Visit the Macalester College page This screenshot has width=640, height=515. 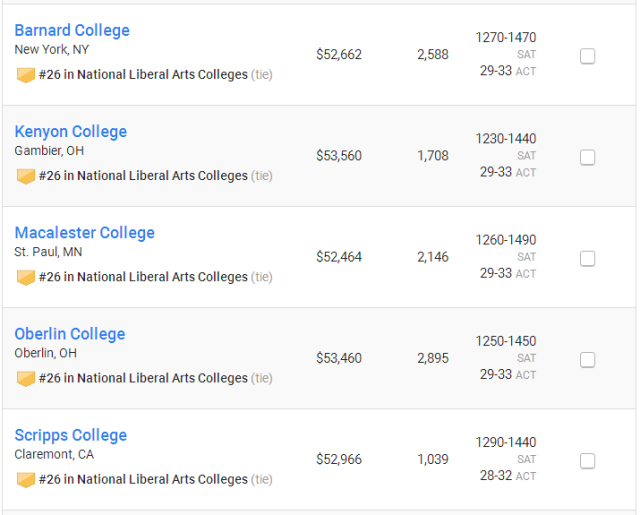[84, 233]
